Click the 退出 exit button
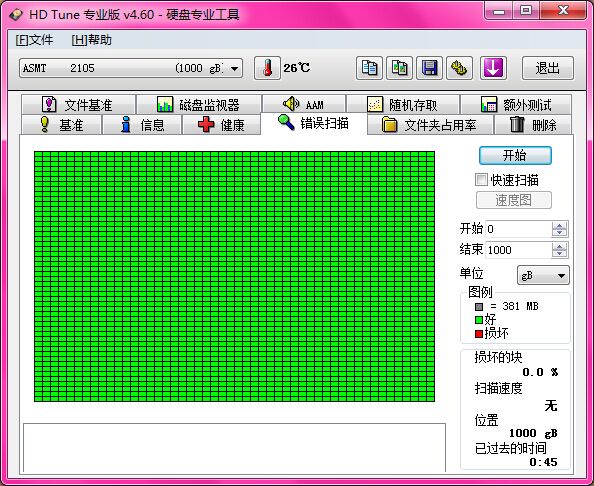594x486 pixels. click(548, 68)
